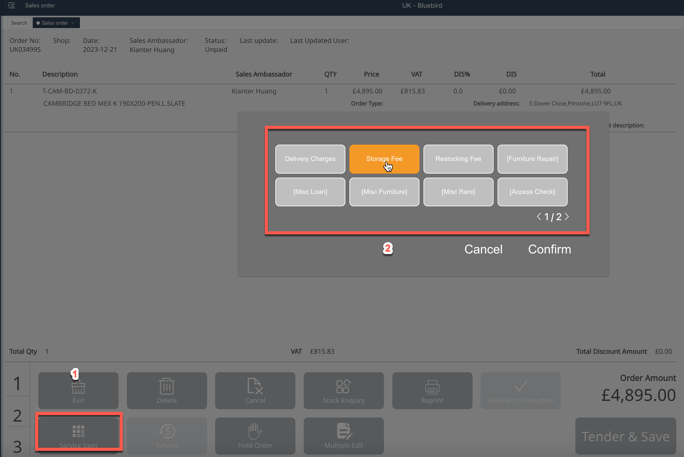Pick the [Access Check] option
Viewport: 684px width, 457px height.
532,192
